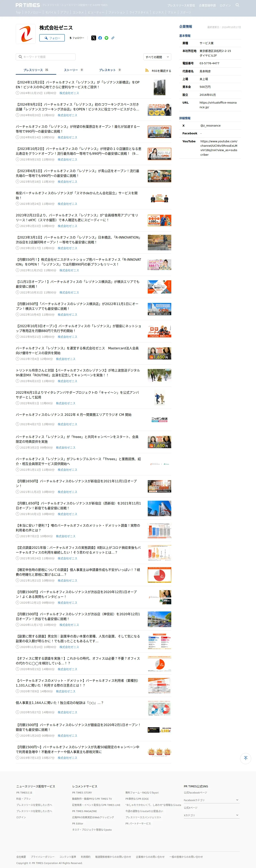Open the レゾナンス新橋店 OPEN press release

77,85
